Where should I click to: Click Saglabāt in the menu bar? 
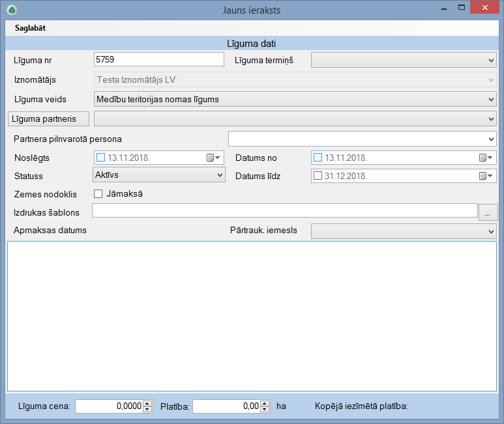(30, 29)
